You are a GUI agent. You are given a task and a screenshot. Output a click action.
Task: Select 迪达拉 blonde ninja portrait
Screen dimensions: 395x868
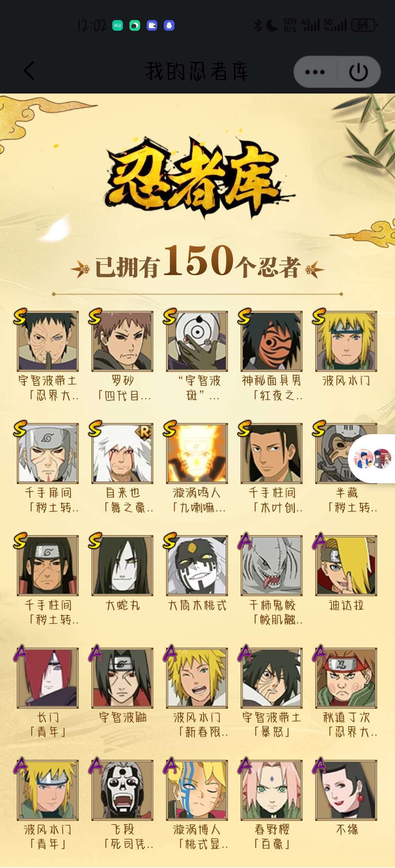point(346,566)
